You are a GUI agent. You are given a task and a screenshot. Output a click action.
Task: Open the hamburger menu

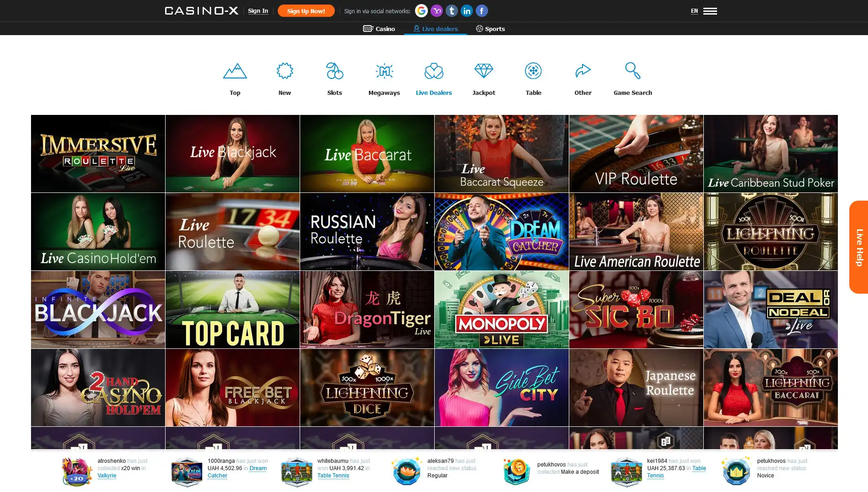[x=710, y=11]
